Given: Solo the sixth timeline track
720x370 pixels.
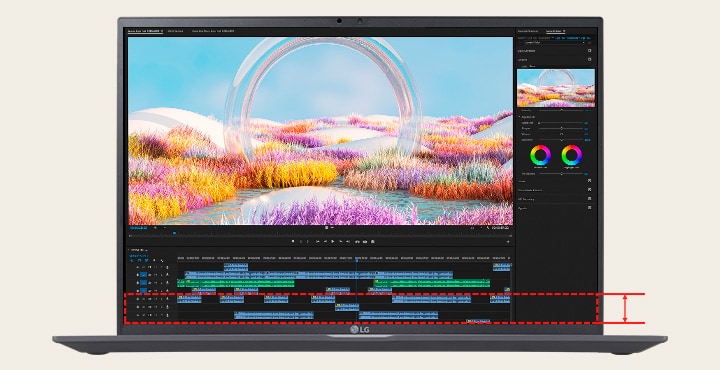Looking at the screenshot, I should tap(162, 307).
